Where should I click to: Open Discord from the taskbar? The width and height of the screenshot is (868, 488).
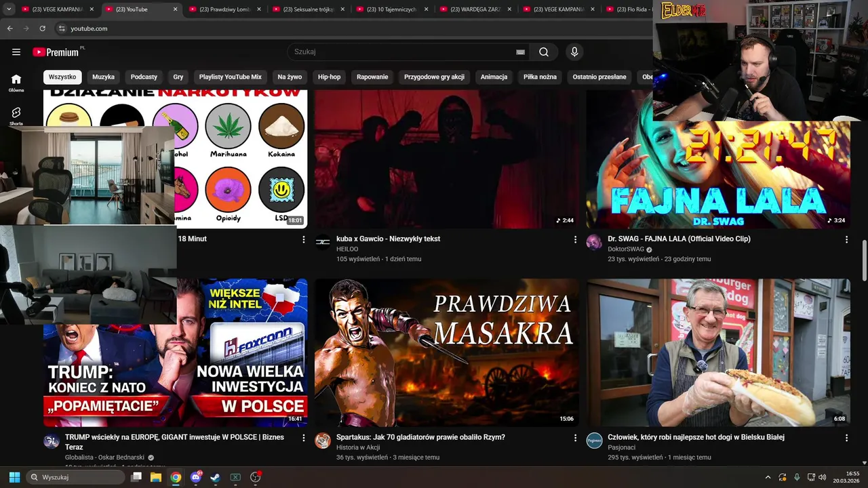[196, 477]
